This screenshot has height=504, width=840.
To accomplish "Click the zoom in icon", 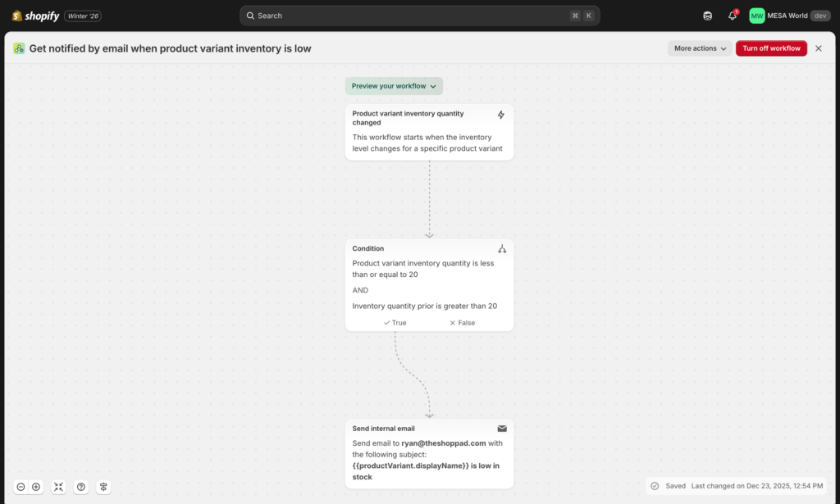I will [x=38, y=486].
